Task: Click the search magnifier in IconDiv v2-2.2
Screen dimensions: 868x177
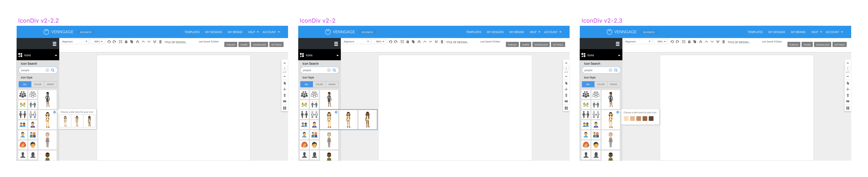Action: coord(53,70)
